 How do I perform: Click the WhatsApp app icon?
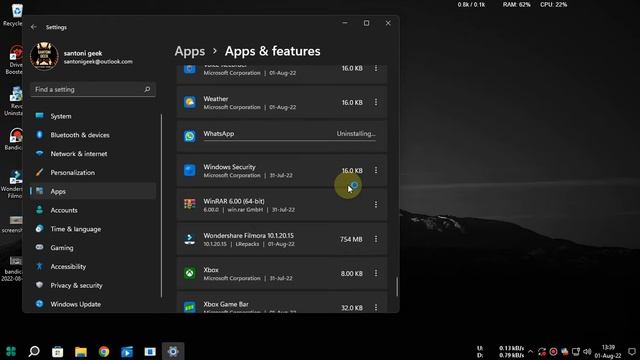pos(190,136)
